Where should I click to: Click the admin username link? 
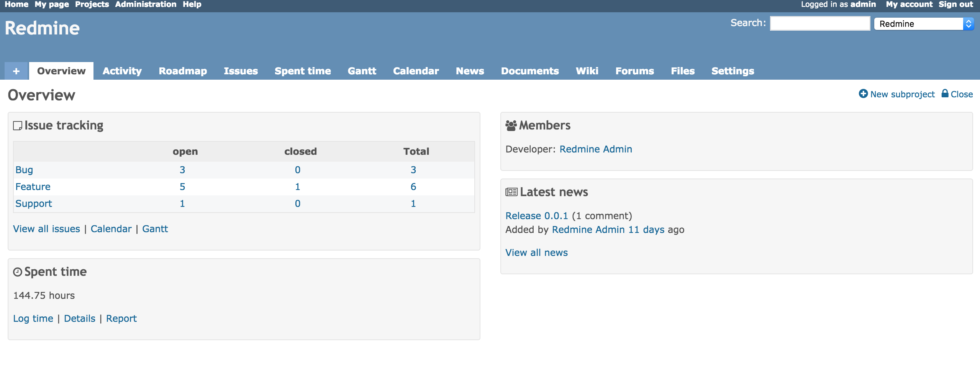tap(863, 5)
